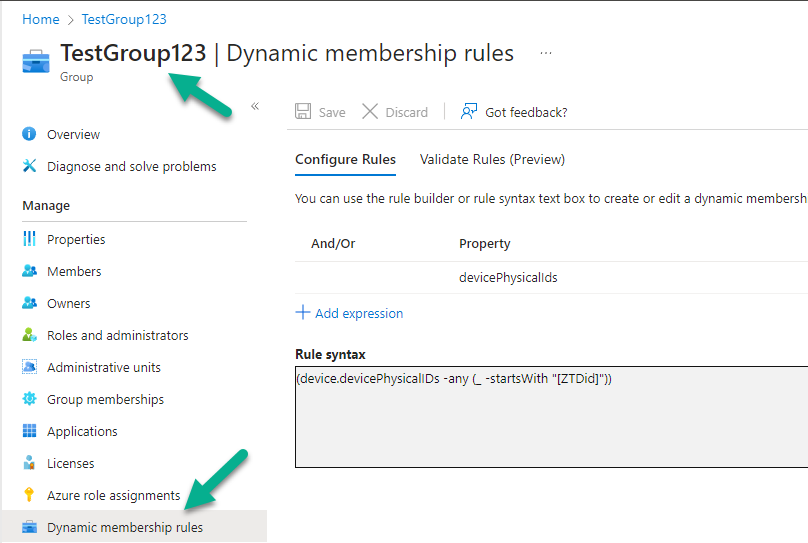This screenshot has height=543, width=808.
Task: Click the Group memberships gear icon
Action: [x=29, y=399]
